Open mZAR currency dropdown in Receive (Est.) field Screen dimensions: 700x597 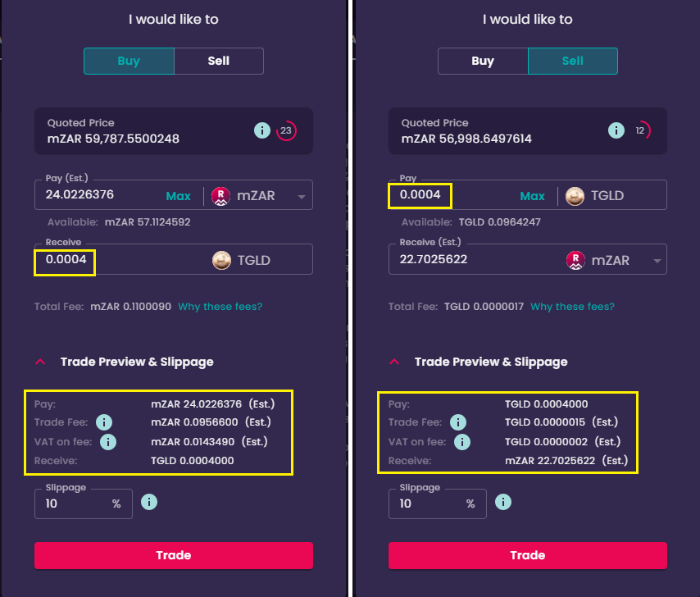[x=657, y=261]
